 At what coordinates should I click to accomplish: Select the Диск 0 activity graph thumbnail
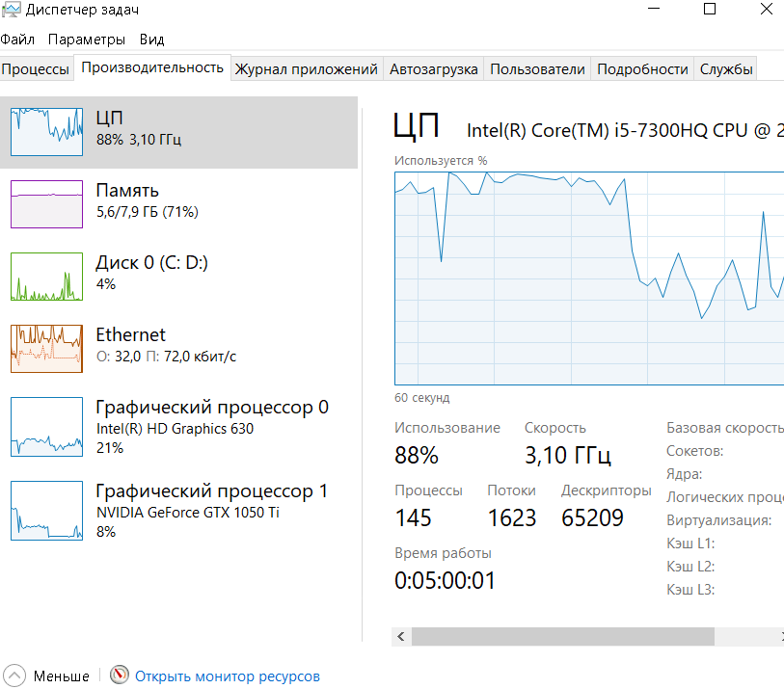pos(46,276)
